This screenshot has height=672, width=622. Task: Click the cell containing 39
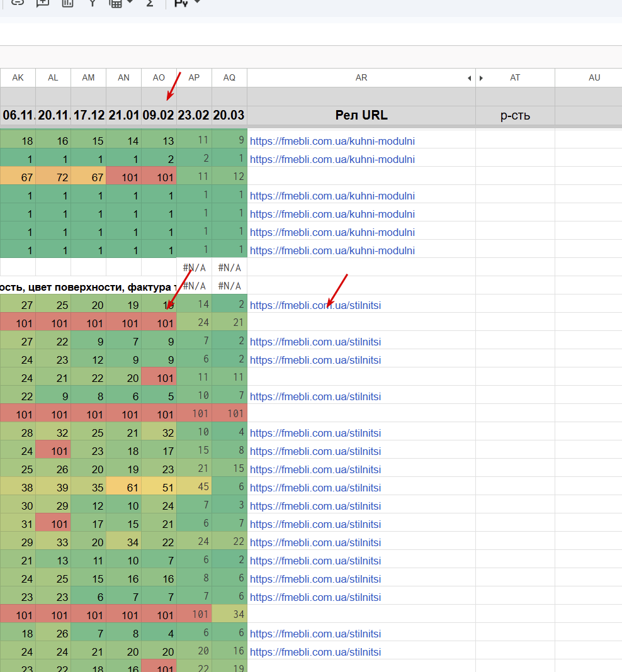click(x=53, y=486)
